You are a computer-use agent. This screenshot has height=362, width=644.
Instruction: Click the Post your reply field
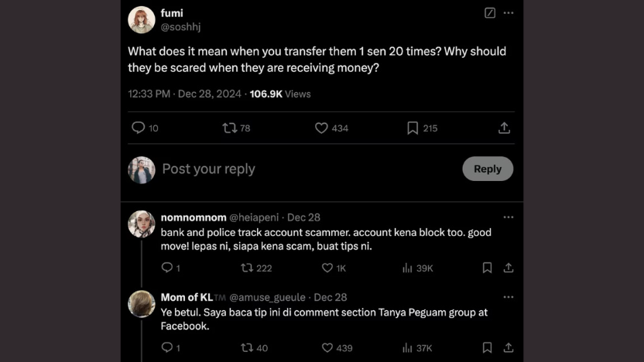[x=302, y=169]
